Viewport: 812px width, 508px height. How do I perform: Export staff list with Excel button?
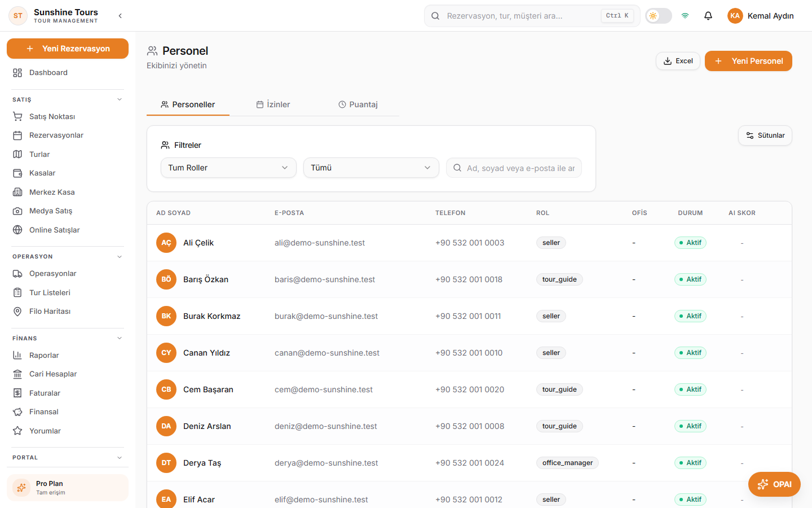(678, 61)
